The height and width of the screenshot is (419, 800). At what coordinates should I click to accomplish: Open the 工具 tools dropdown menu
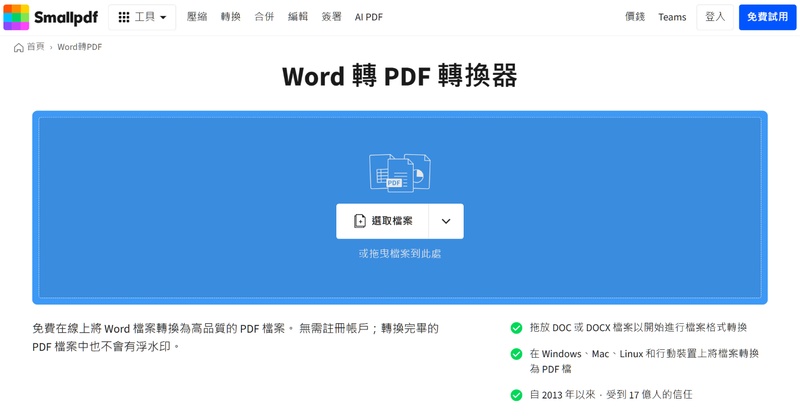[142, 17]
